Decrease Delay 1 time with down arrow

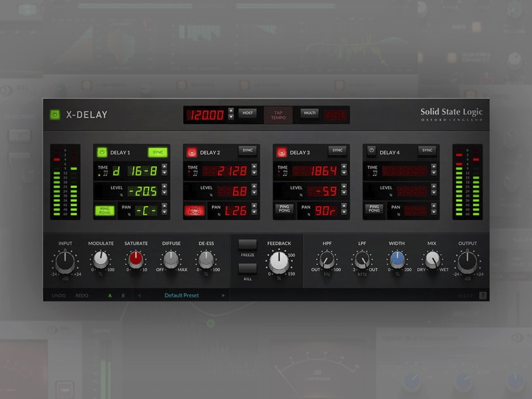pos(164,173)
